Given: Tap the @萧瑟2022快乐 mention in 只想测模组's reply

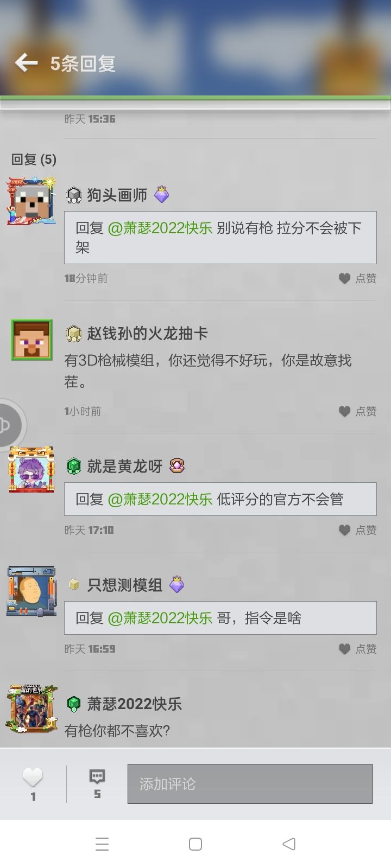Looking at the screenshot, I should coord(160,618).
